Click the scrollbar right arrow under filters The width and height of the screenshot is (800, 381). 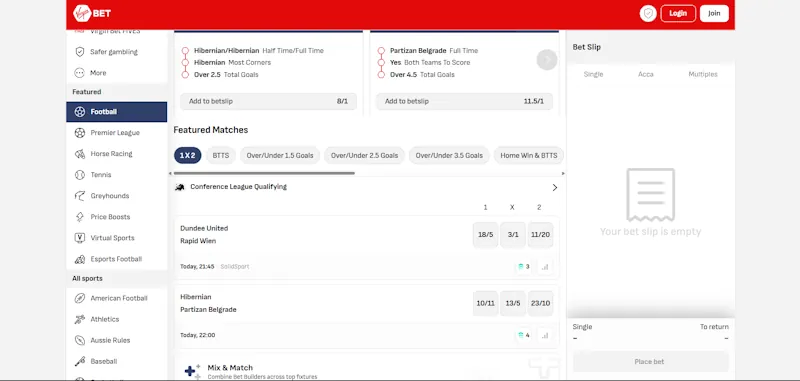coord(563,173)
